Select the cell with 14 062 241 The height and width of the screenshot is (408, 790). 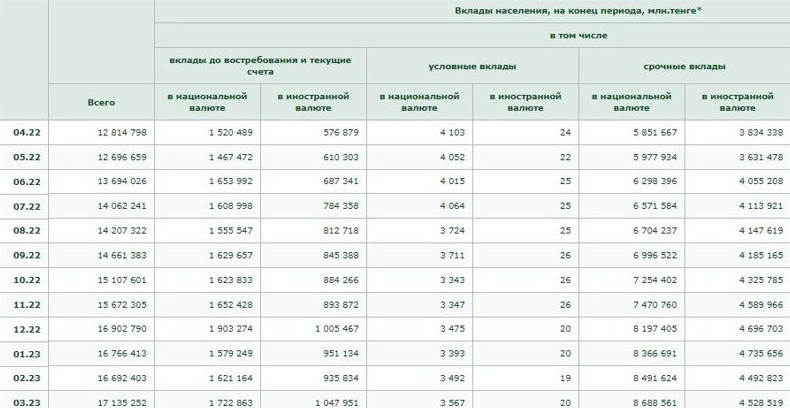click(122, 206)
